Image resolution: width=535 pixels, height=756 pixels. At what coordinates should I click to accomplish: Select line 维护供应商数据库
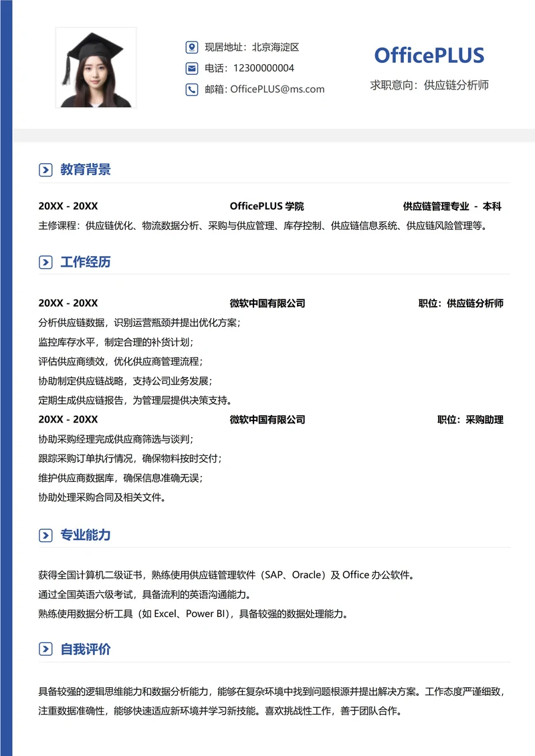coord(120,478)
